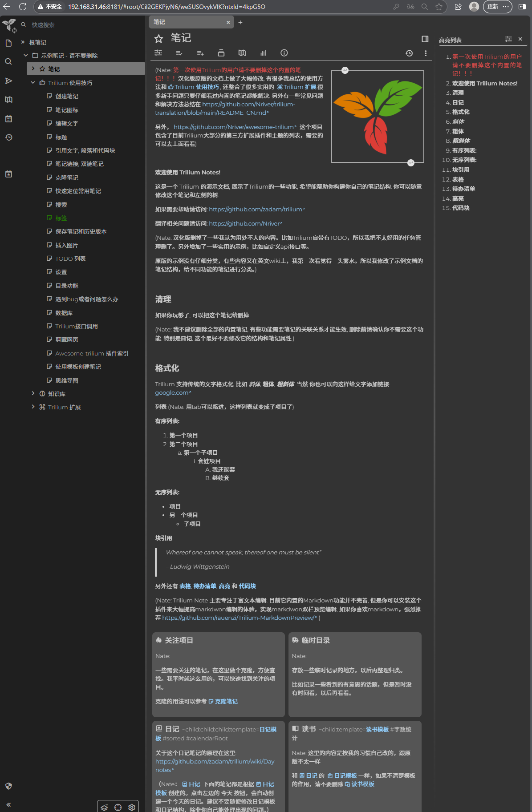Screen dimensions: 532x812
Task: Expand the 笔记 note in tree
Action: pos(33,69)
